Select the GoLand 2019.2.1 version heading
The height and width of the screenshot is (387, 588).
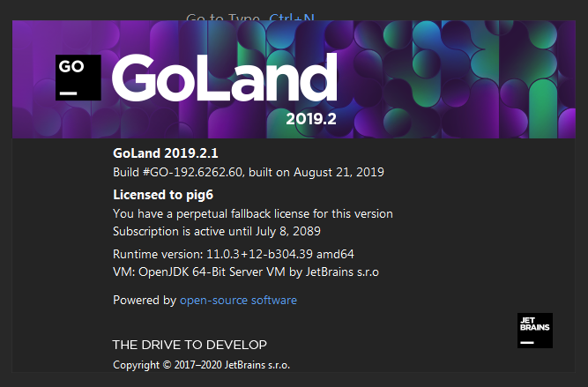pos(166,153)
